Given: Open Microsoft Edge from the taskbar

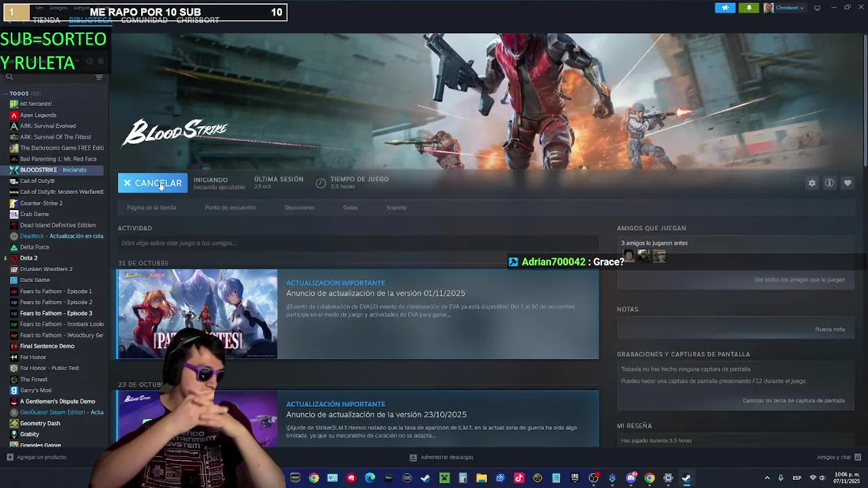Looking at the screenshot, I should 370,478.
